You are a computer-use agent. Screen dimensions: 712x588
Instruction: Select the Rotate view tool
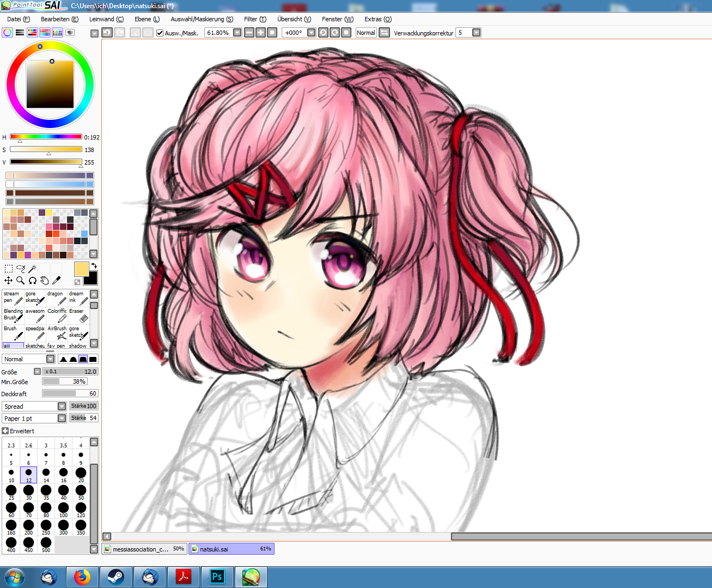click(33, 281)
